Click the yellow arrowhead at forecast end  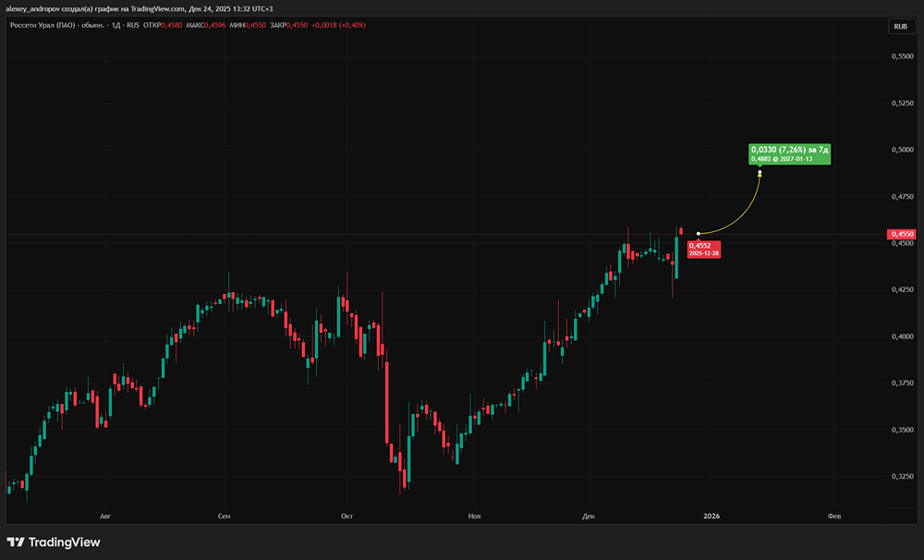tap(760, 173)
